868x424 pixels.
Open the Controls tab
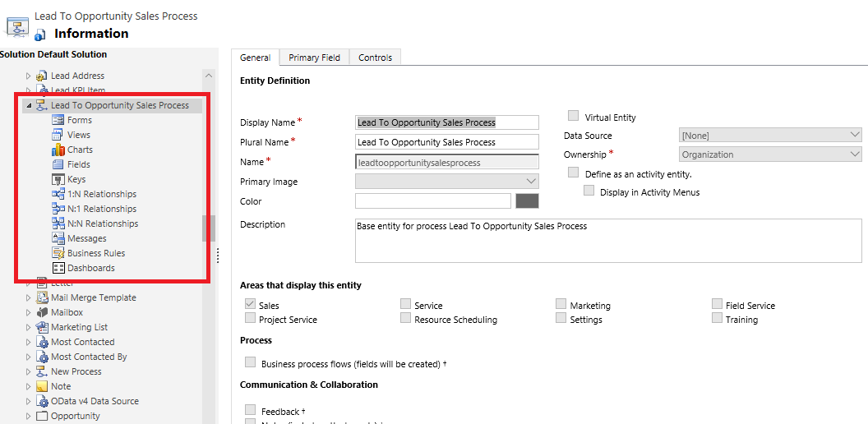pos(375,58)
